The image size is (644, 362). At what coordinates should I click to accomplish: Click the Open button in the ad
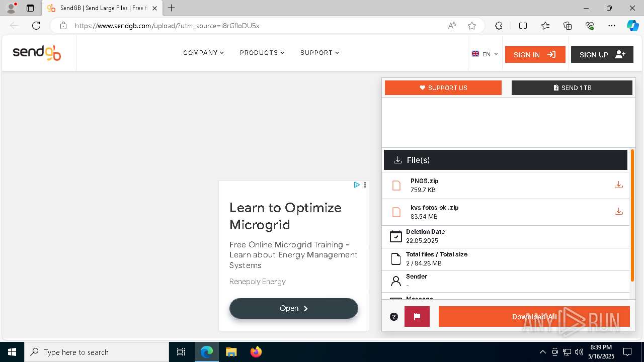293,308
